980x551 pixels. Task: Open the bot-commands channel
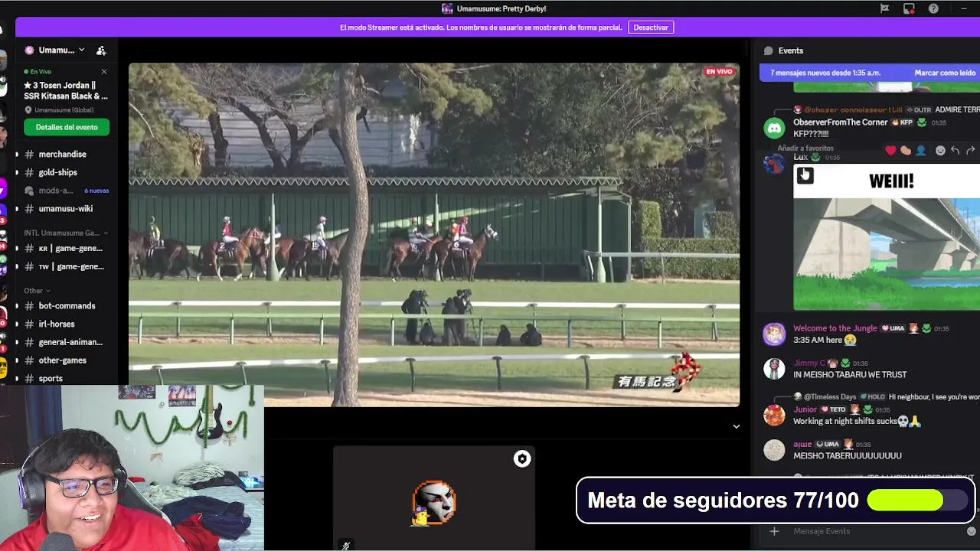pyautogui.click(x=66, y=306)
